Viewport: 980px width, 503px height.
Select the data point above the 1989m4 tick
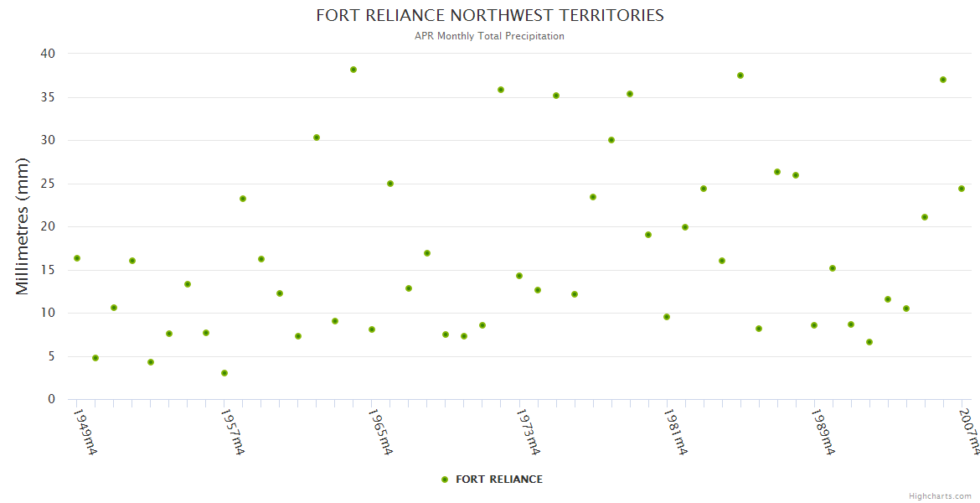pyautogui.click(x=814, y=325)
